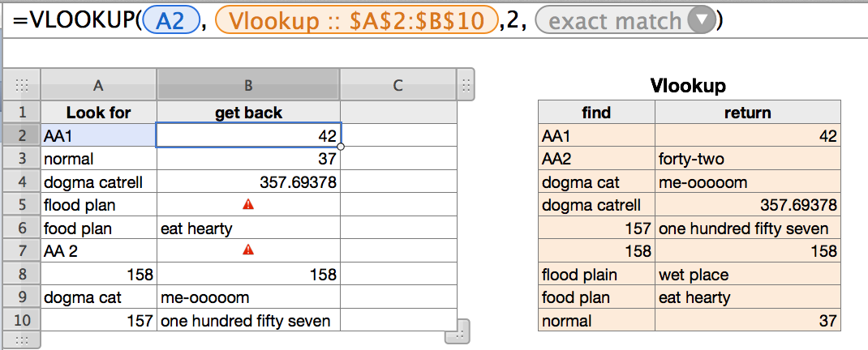Click the Vlookup table title
The height and width of the screenshot is (350, 868).
(x=689, y=85)
